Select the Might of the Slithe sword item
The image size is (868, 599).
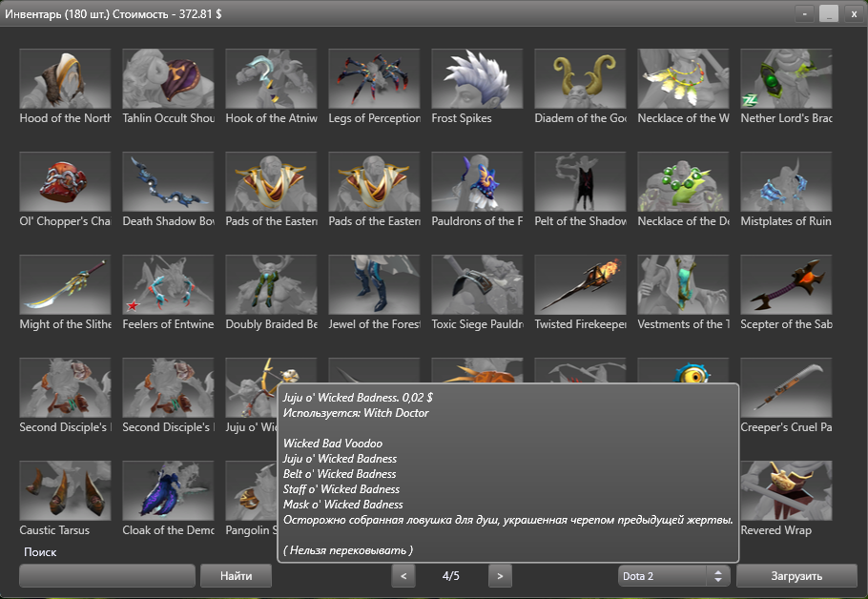[x=65, y=284]
